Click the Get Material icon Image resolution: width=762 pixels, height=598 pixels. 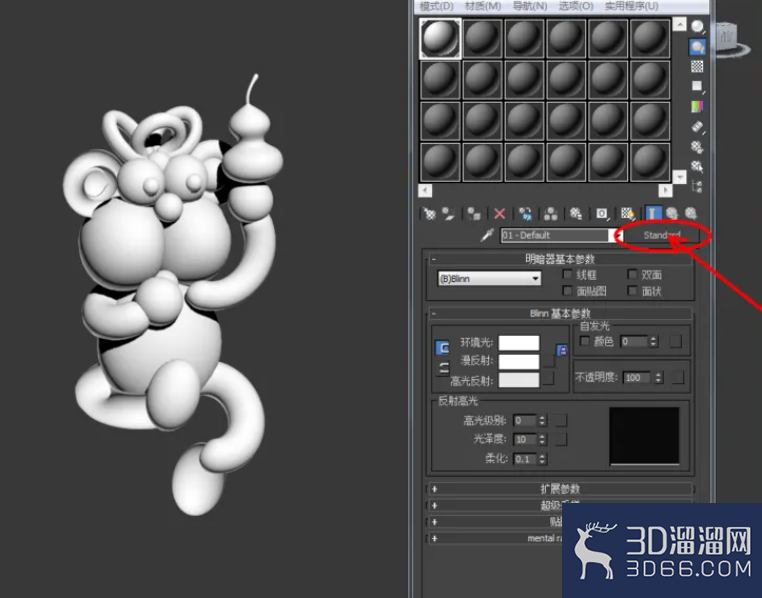[x=429, y=214]
